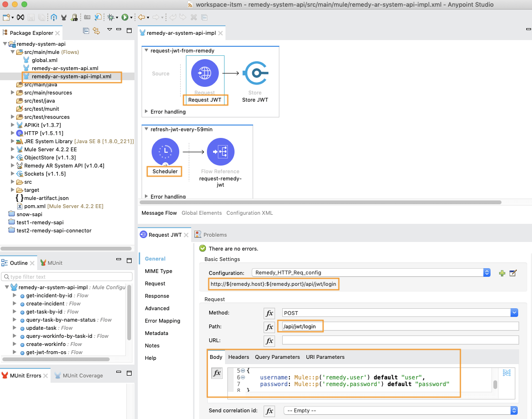The image size is (532, 419).
Task: Click Collapse All in Package Explorer
Action: pos(86,31)
